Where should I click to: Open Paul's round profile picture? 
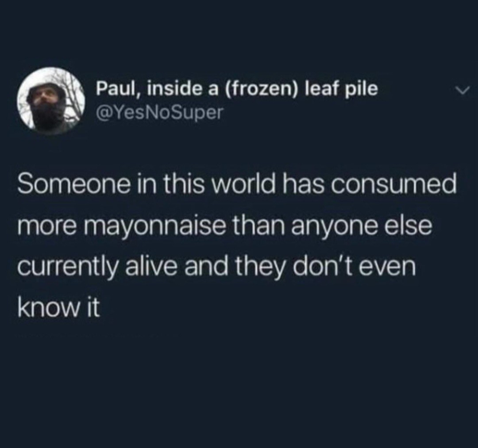[51, 101]
